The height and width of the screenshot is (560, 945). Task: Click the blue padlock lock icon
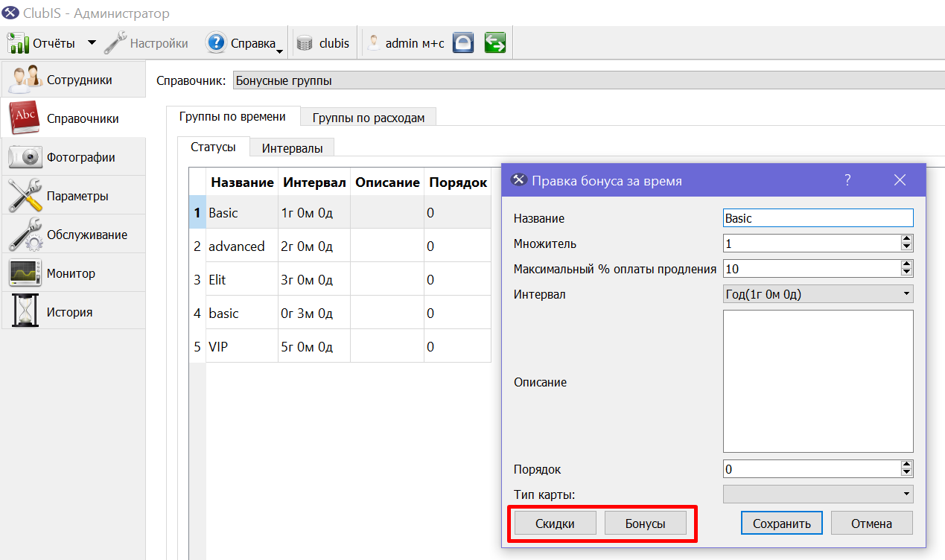click(463, 42)
